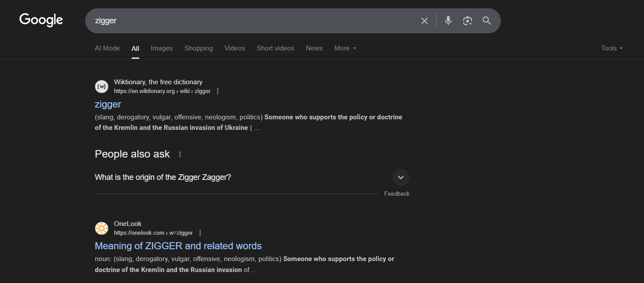This screenshot has width=644, height=283.
Task: Click the Feedback link
Action: tap(397, 194)
